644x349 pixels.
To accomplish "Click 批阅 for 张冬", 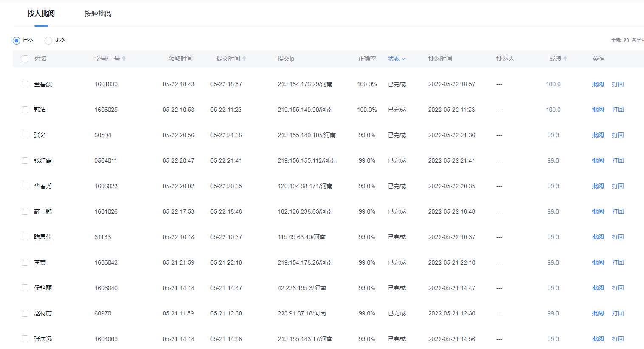I will tap(598, 135).
